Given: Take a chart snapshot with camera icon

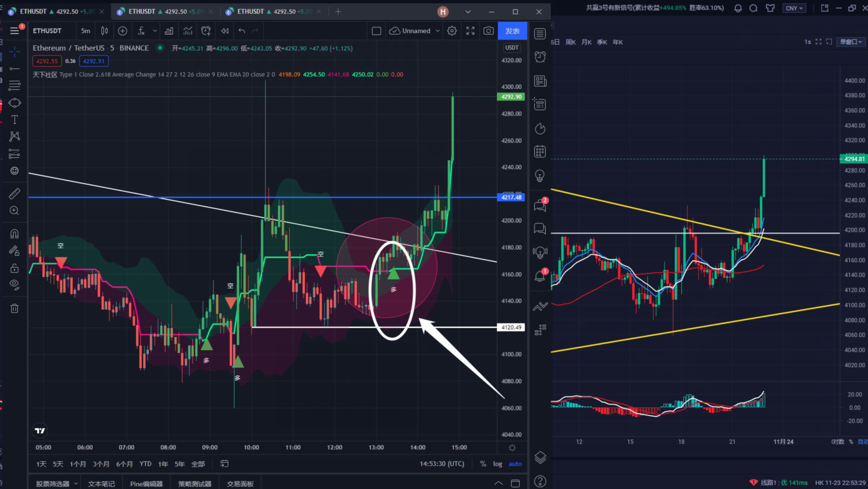Looking at the screenshot, I should coord(488,31).
